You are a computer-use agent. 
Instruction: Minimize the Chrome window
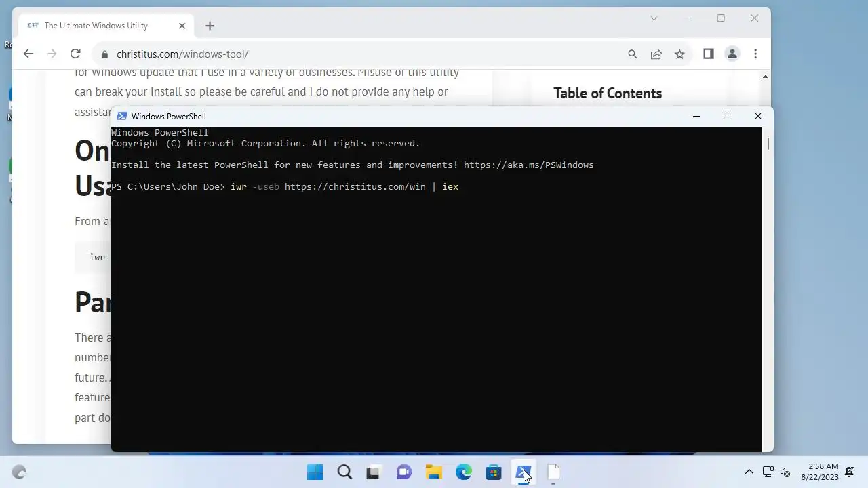point(688,18)
